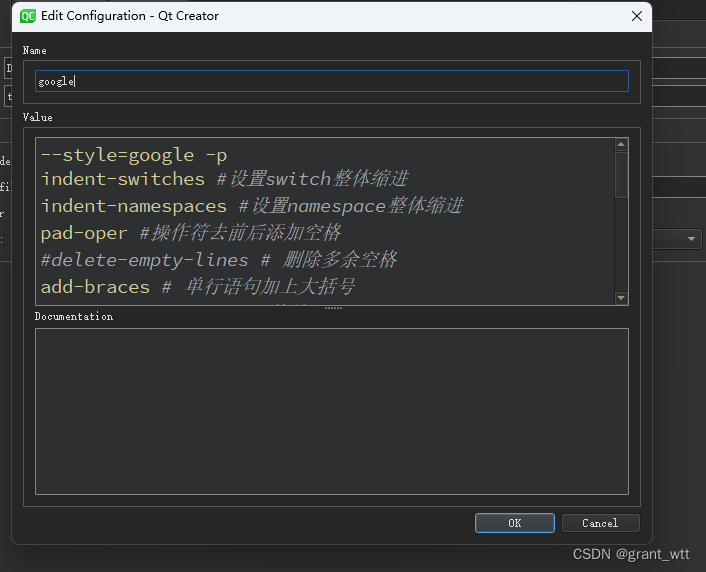
Task: Click the 'add-braces' option line
Action: point(198,287)
